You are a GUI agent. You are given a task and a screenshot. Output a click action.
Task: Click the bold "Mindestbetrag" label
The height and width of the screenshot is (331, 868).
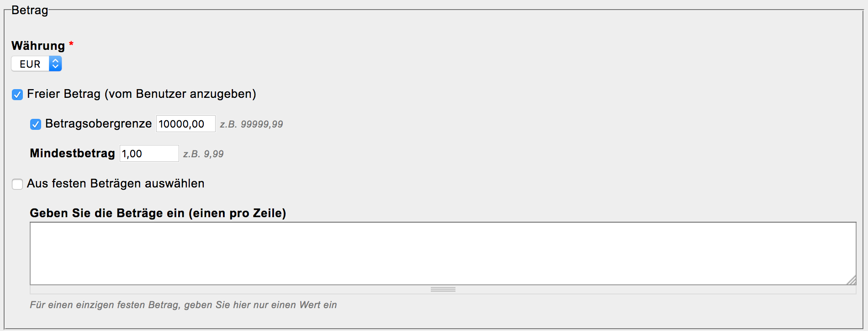(72, 153)
